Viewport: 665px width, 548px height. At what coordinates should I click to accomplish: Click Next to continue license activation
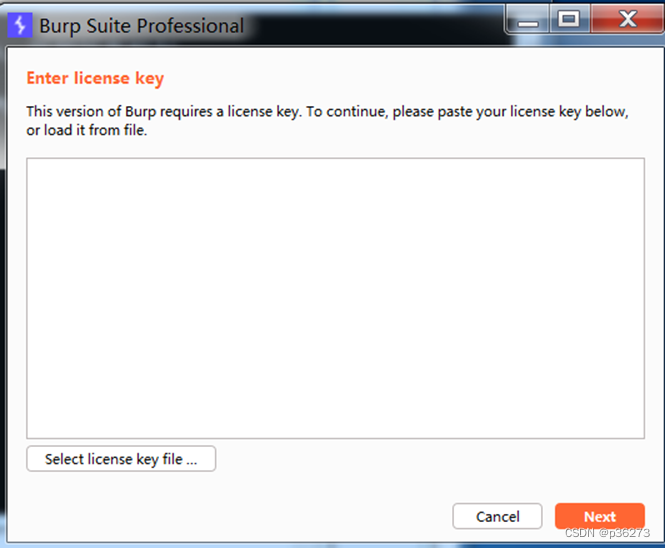click(x=600, y=516)
